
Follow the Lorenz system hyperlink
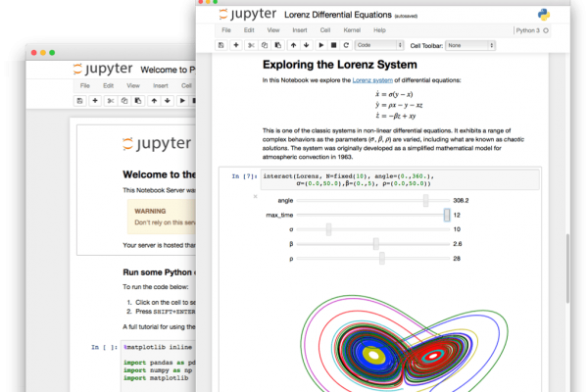(372, 80)
